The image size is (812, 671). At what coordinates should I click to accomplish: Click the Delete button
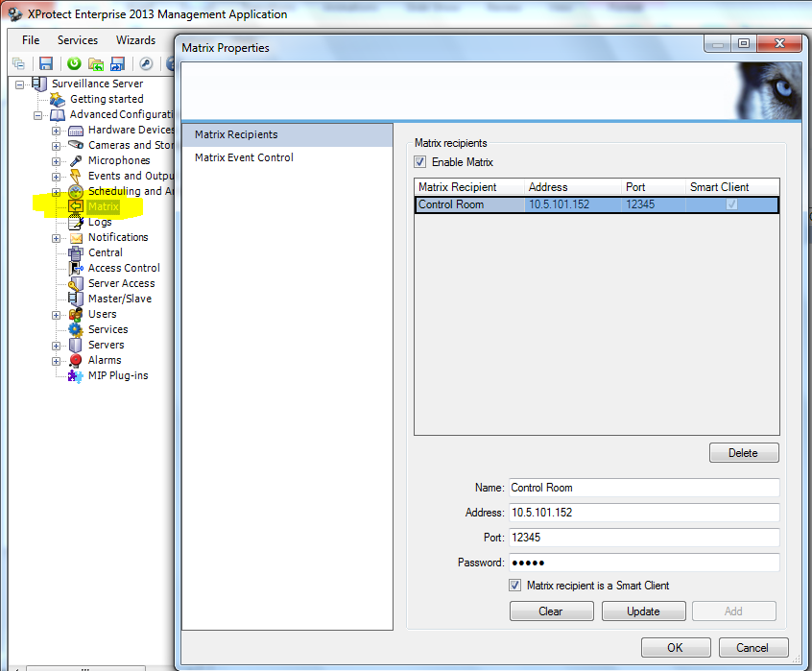click(743, 453)
